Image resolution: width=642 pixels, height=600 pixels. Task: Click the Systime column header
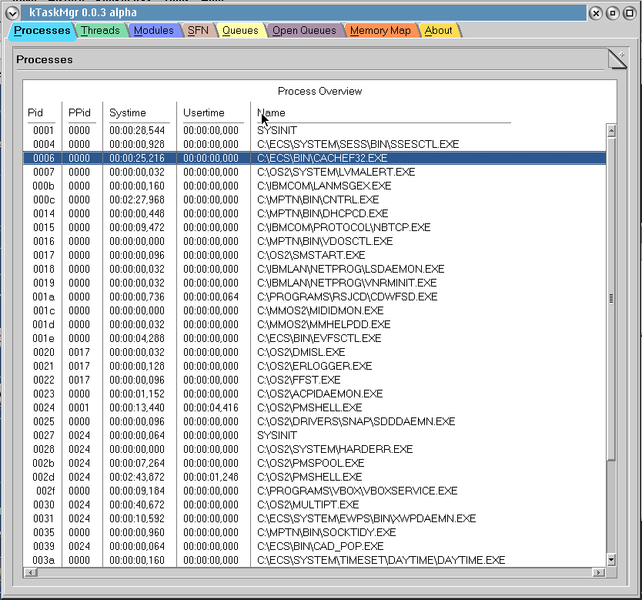click(x=128, y=113)
